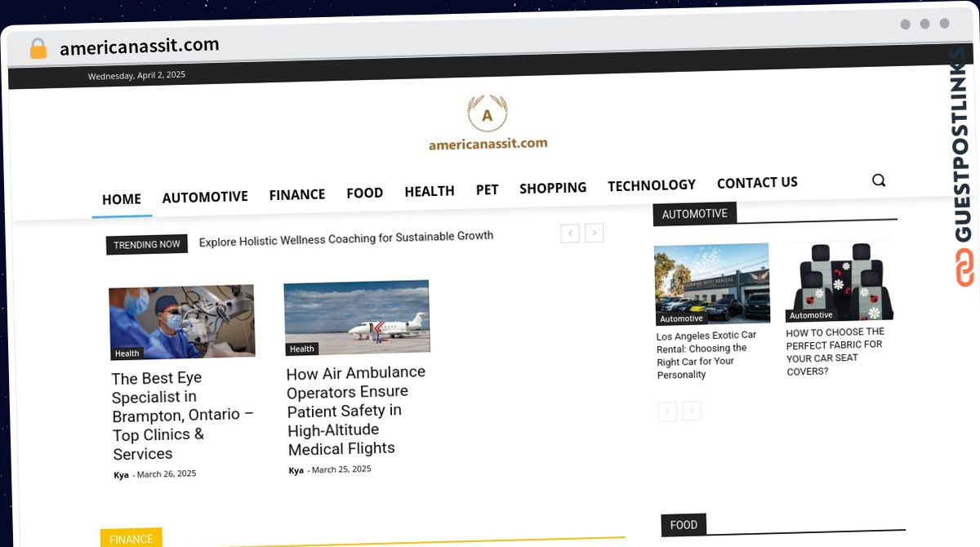
Task: Click the March 26, 2025 post date
Action: point(167,474)
